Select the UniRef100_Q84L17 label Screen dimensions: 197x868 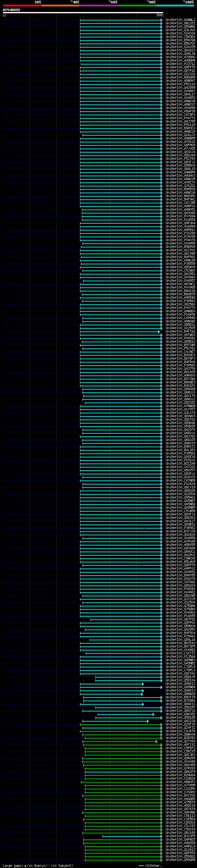[x=180, y=94]
